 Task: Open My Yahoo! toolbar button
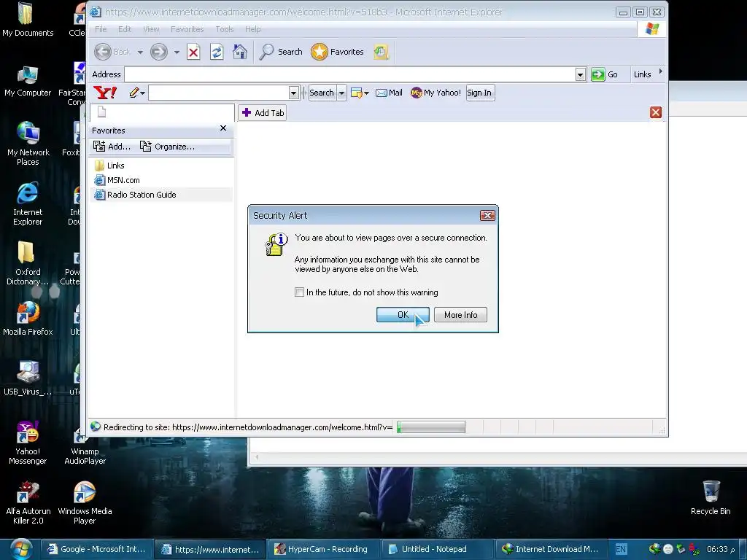[x=436, y=93]
